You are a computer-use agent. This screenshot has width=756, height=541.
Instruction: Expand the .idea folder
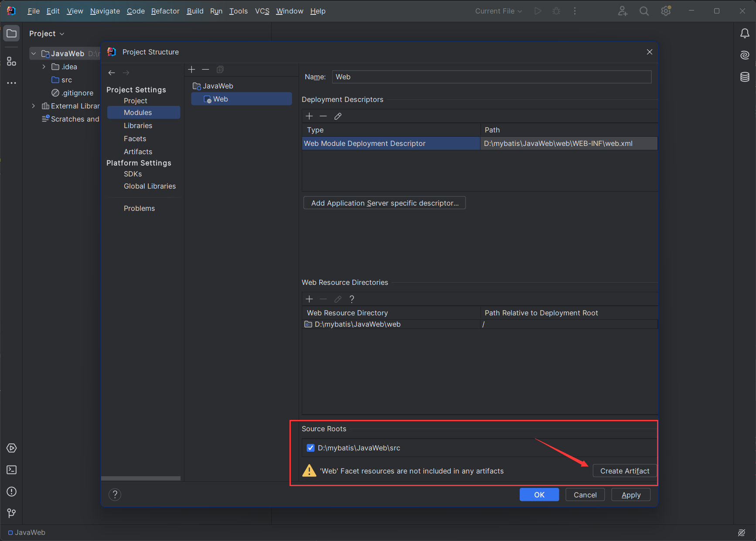44,67
